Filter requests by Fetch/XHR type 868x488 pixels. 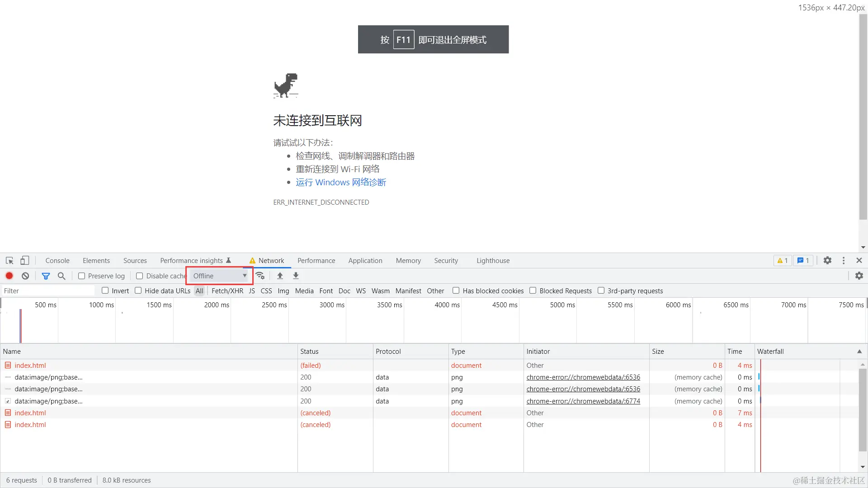tap(227, 291)
